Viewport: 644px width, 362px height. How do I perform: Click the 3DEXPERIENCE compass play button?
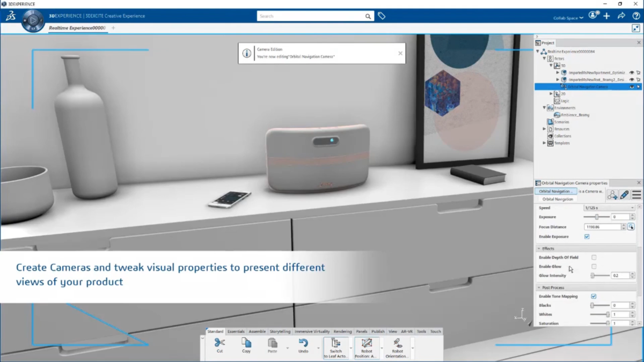[x=33, y=21]
